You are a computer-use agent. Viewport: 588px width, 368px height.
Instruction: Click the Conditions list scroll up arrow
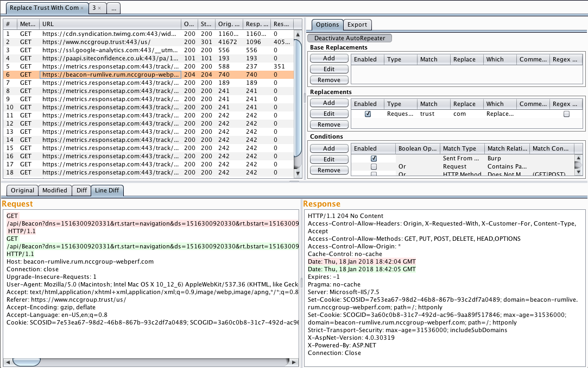(x=578, y=158)
